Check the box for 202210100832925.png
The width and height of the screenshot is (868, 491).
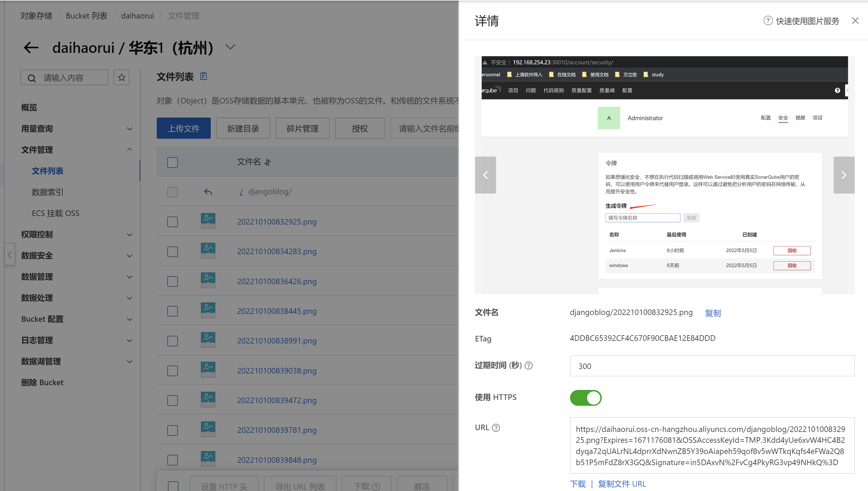click(173, 222)
